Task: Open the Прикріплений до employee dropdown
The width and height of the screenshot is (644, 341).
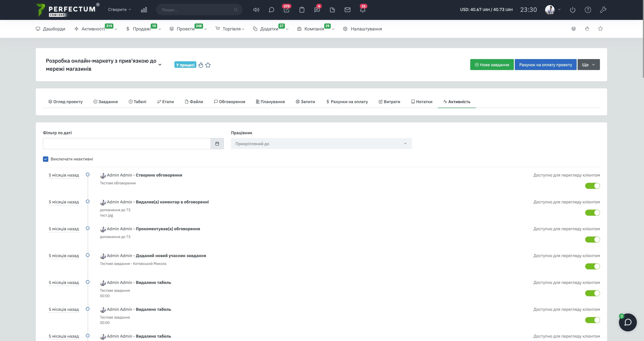Action: (321, 144)
